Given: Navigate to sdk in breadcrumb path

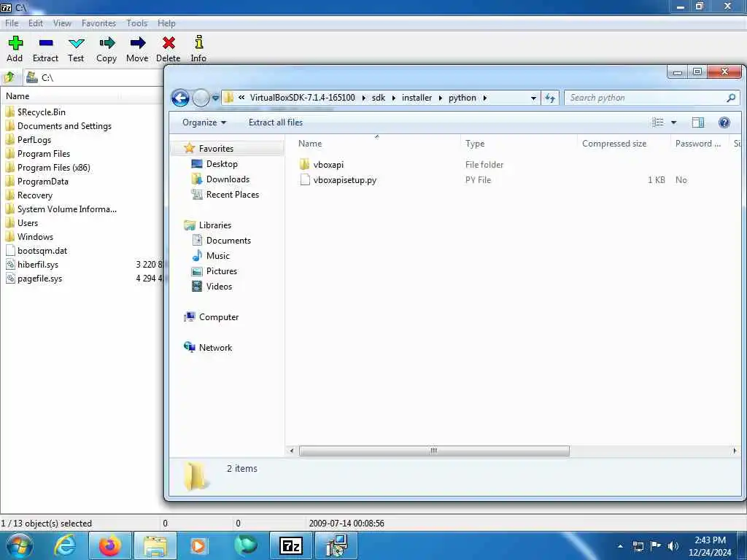Looking at the screenshot, I should pos(379,98).
